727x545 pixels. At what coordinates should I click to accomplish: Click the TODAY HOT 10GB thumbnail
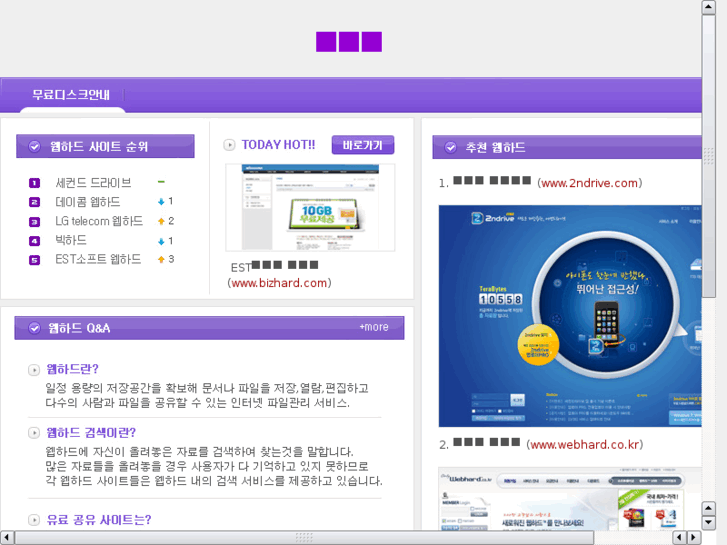pos(310,207)
